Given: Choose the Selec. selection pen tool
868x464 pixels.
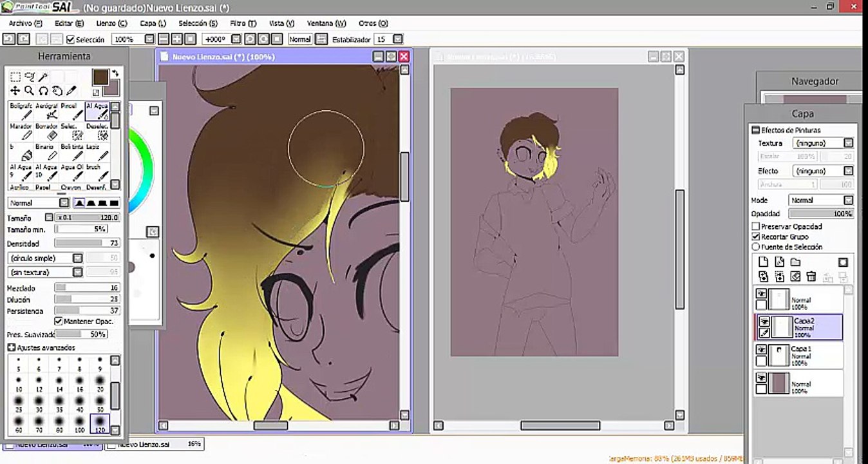Looking at the screenshot, I should coord(71,131).
